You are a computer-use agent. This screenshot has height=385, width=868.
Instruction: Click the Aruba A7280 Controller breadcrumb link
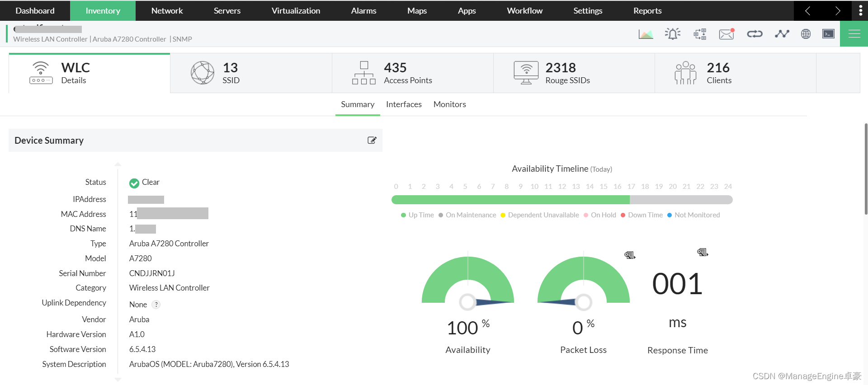(x=129, y=39)
